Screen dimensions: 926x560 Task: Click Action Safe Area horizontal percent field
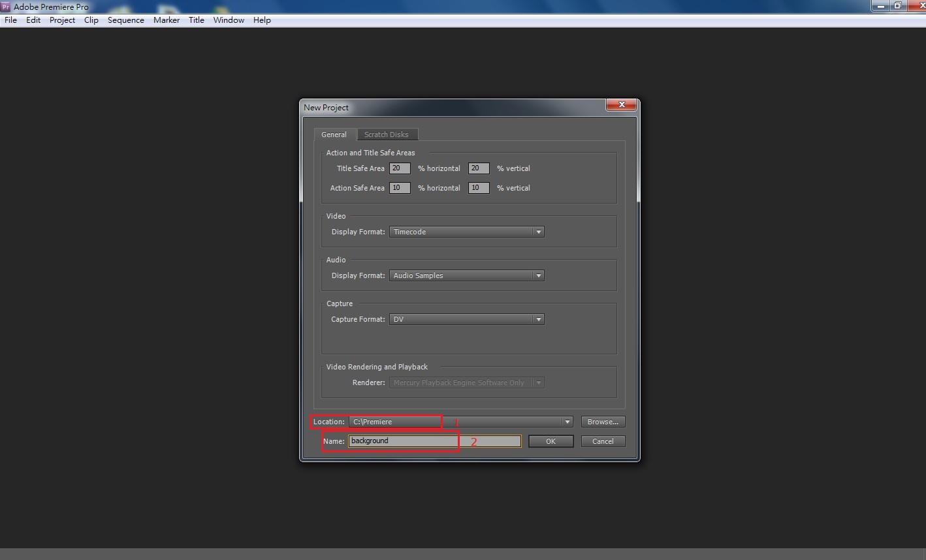[x=400, y=188]
